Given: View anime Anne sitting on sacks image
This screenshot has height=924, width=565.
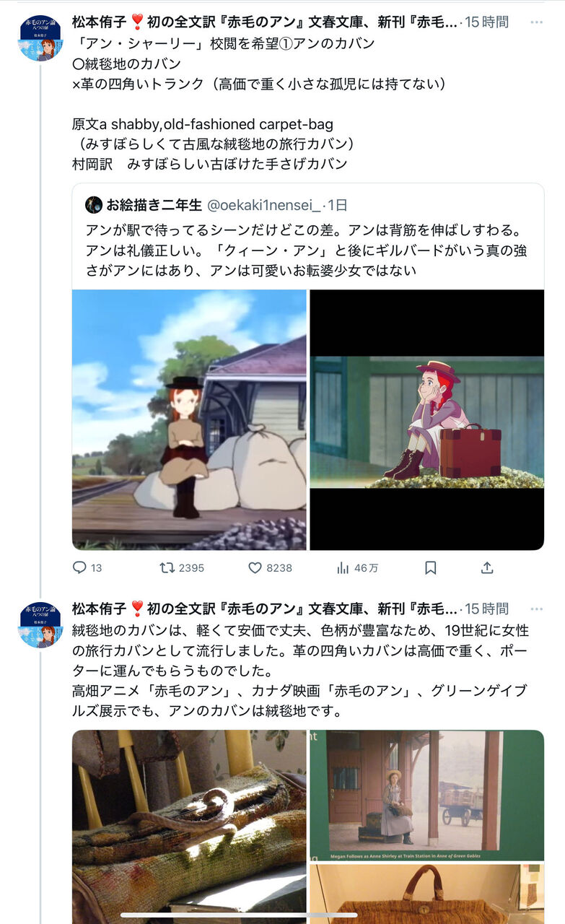Looking at the screenshot, I should click(x=189, y=420).
